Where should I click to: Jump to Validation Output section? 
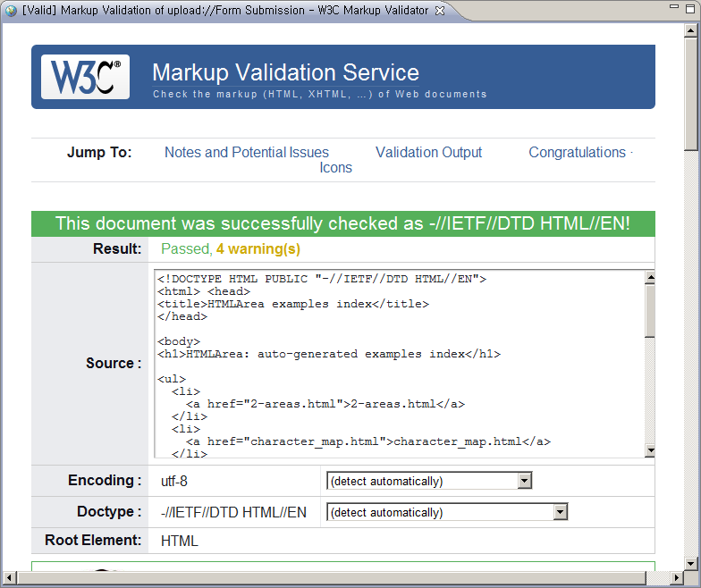pos(428,153)
